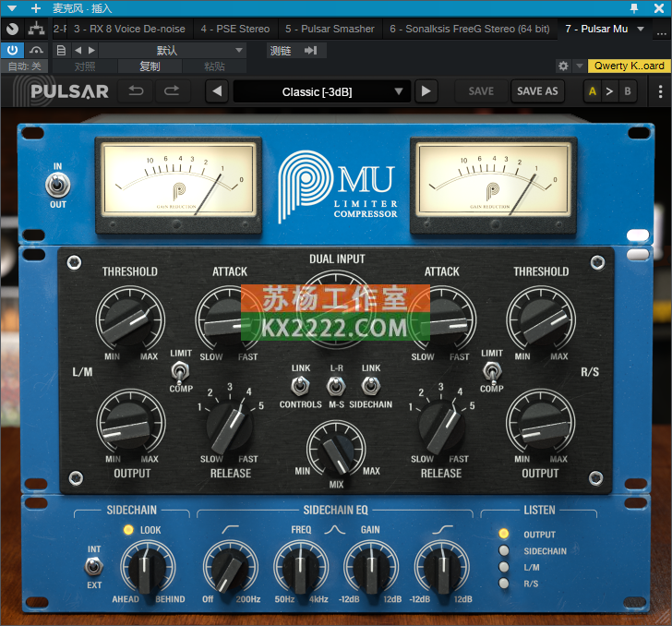Switch to Sonalksis FreeG Stereo tab

[470, 29]
